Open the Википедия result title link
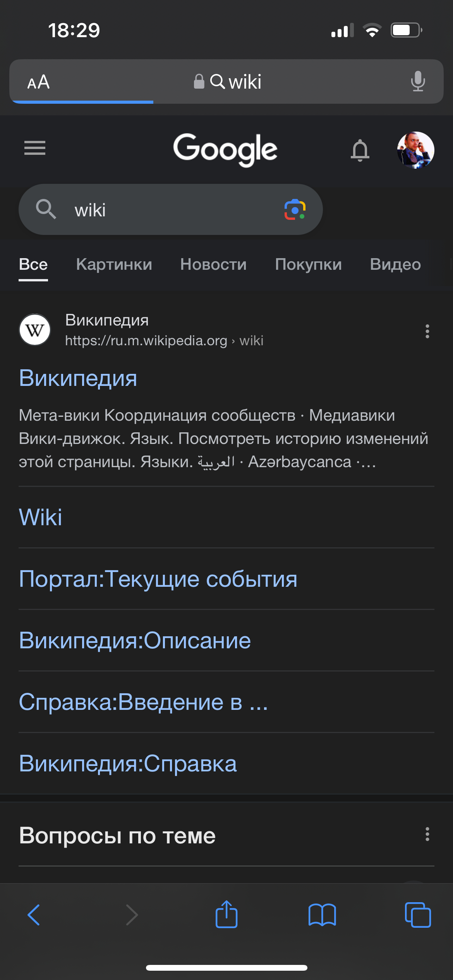453x980 pixels. [78, 378]
